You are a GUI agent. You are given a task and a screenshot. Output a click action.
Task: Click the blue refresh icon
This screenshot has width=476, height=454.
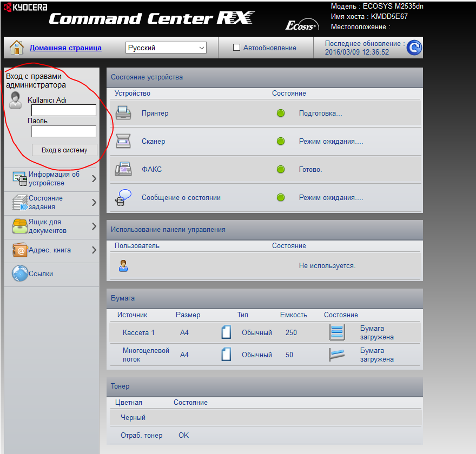(414, 48)
